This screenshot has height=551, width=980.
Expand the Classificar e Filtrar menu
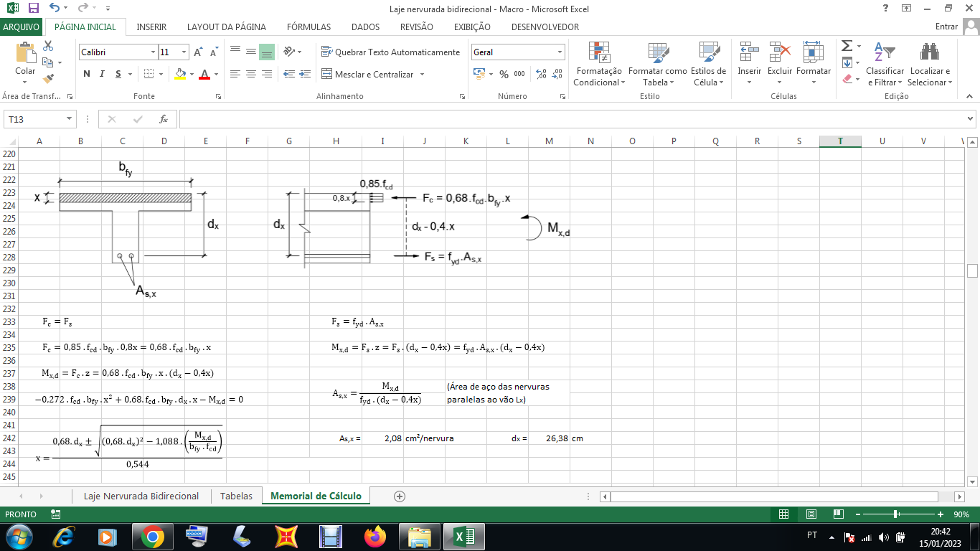[x=885, y=63]
